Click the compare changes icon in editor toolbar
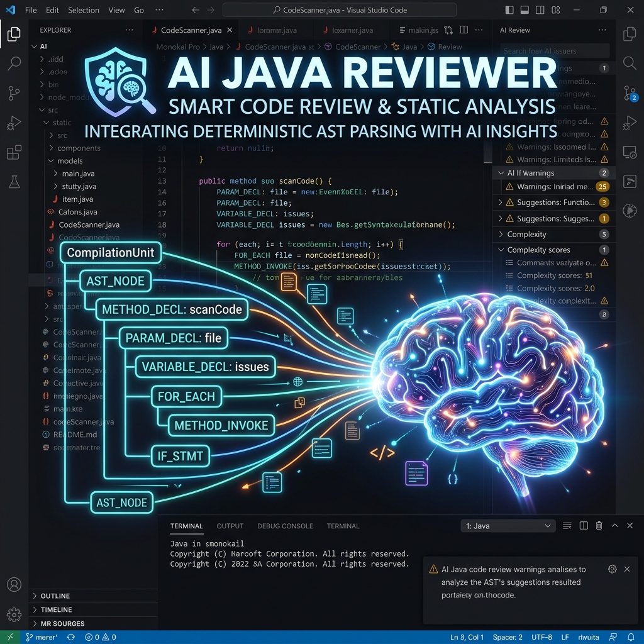 pos(448,30)
